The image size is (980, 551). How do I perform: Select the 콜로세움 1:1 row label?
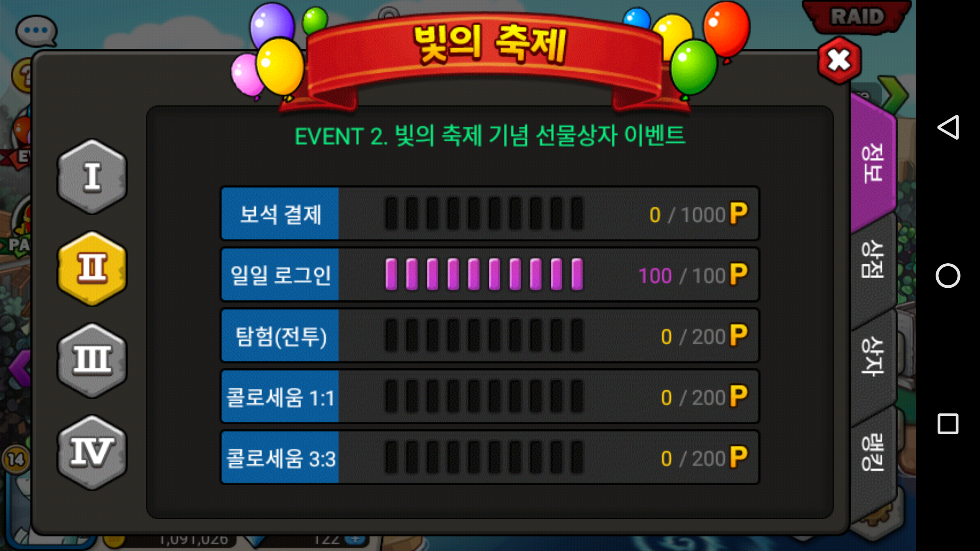click(280, 397)
